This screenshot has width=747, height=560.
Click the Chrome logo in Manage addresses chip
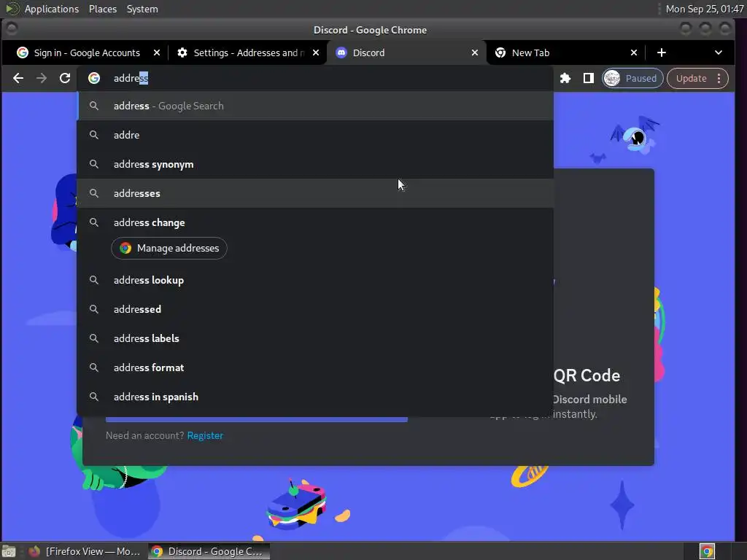(x=125, y=248)
